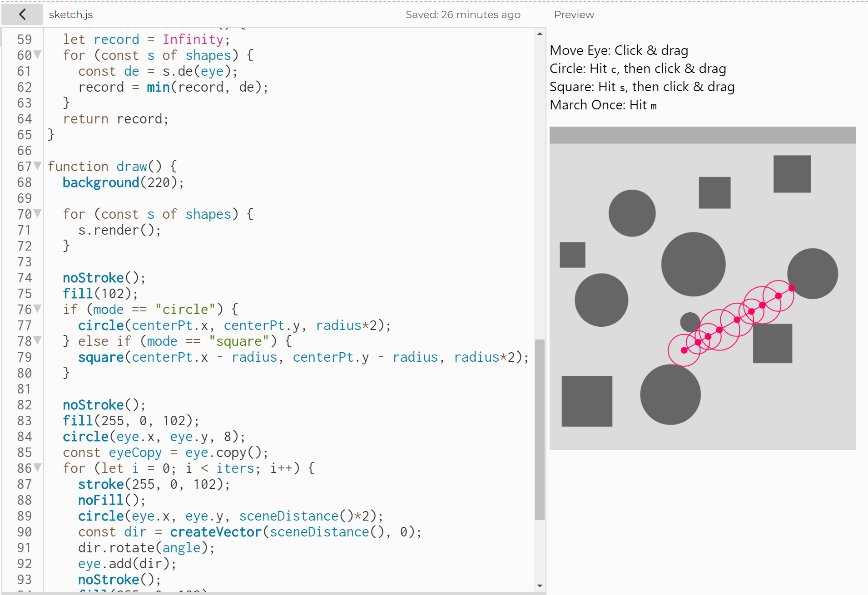Click the bottom-left large square in canvas
This screenshot has width=868, height=595.
(x=587, y=401)
